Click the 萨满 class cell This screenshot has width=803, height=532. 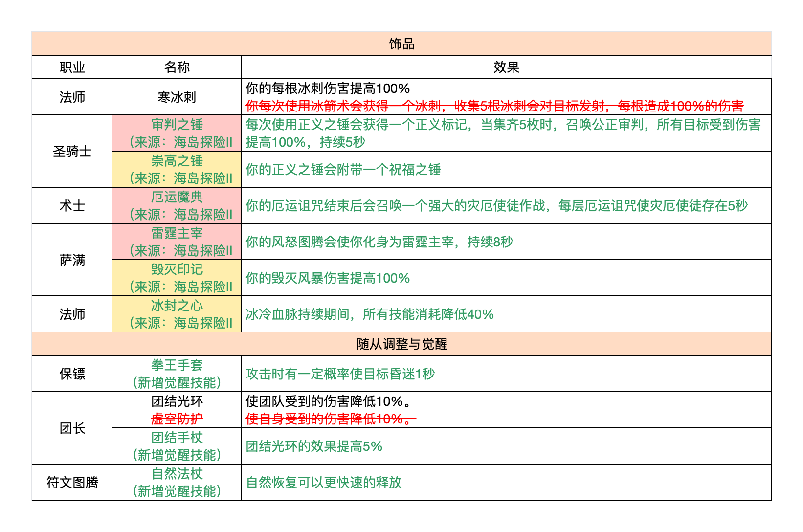click(72, 260)
